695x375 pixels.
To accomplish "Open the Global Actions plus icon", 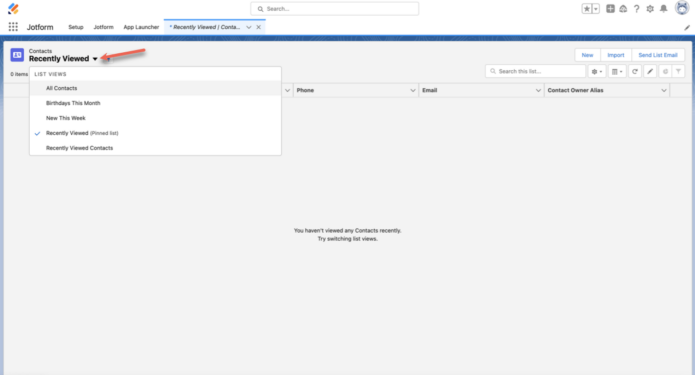I will click(610, 9).
